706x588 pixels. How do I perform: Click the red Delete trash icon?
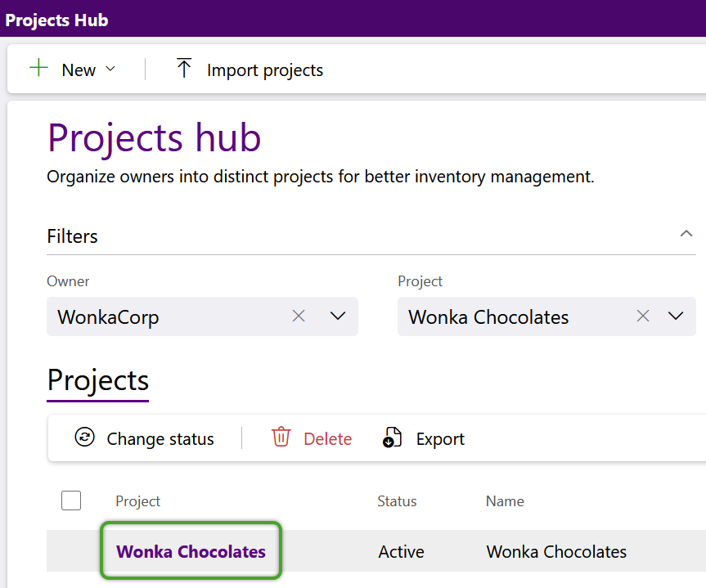281,437
